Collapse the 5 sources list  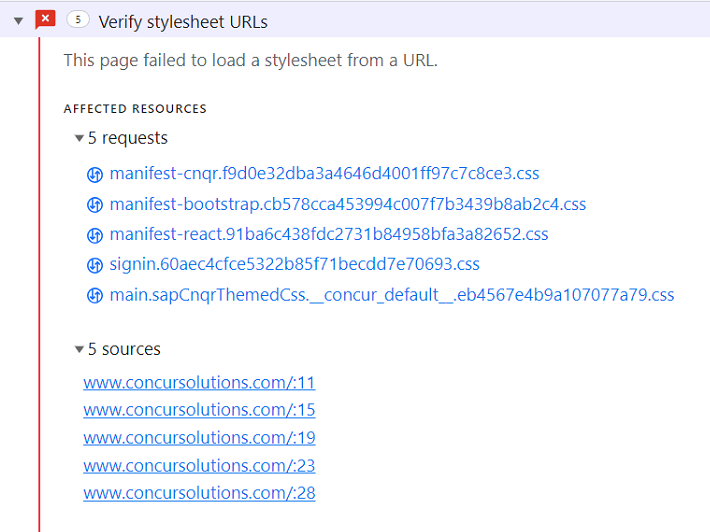click(x=79, y=350)
